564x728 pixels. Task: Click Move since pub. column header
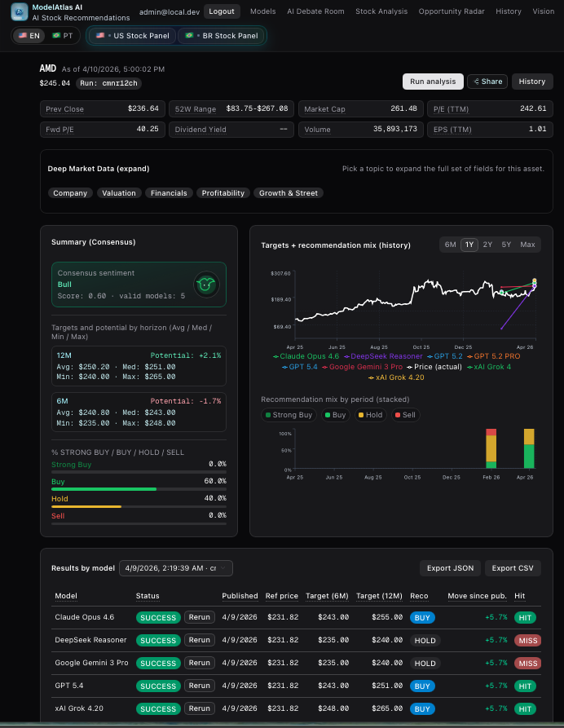click(477, 596)
